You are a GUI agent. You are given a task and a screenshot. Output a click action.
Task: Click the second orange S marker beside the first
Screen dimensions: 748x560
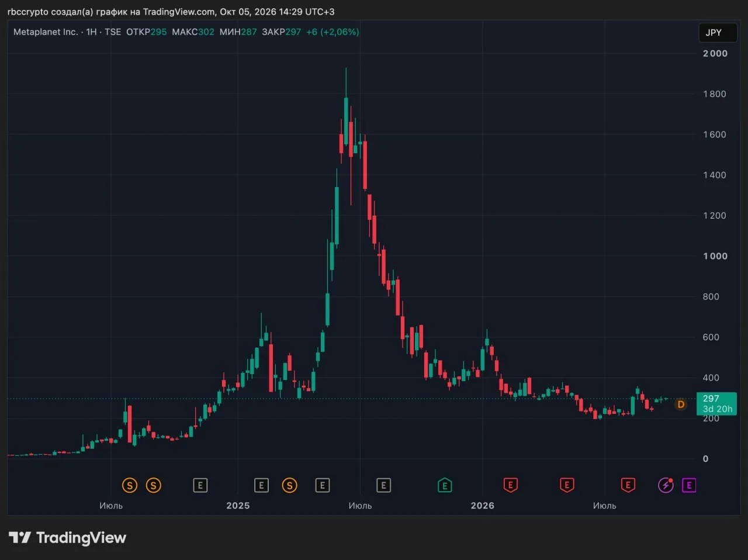click(x=153, y=485)
